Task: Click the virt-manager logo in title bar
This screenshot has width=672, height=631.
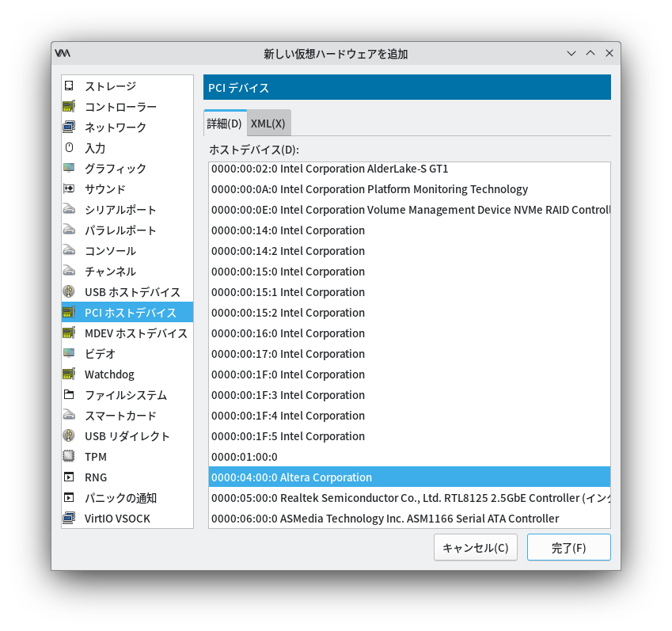Action: 63,53
